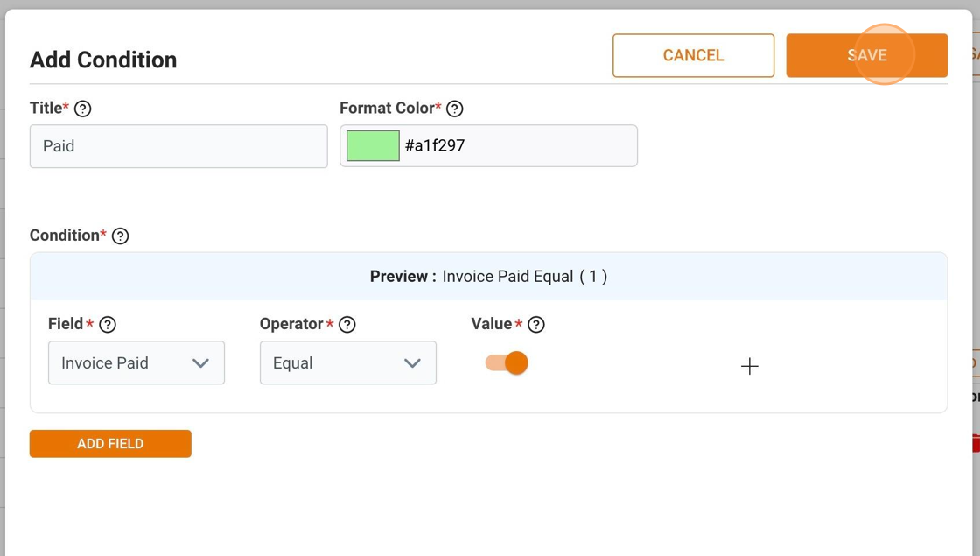Click the Add Field button
Viewport: 980px width, 556px height.
tap(110, 443)
